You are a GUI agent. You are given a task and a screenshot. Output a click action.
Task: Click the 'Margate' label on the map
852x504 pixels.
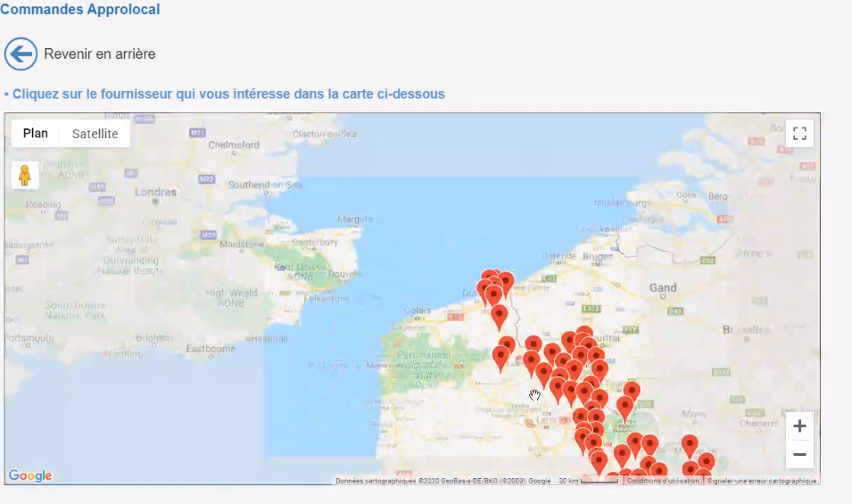[x=355, y=219]
